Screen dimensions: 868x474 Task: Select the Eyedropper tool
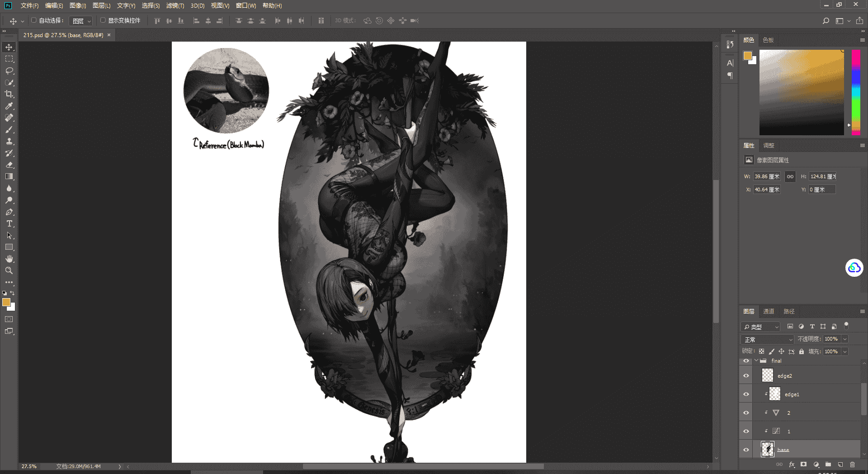coord(9,106)
